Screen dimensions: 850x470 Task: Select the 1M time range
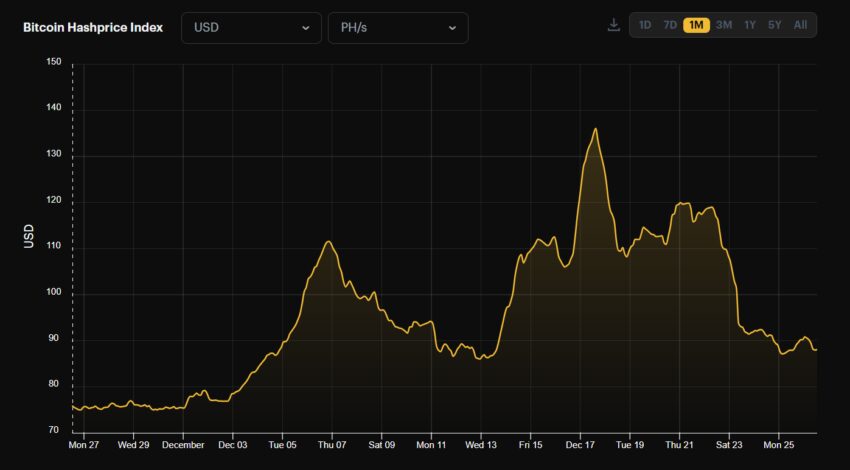click(x=696, y=25)
